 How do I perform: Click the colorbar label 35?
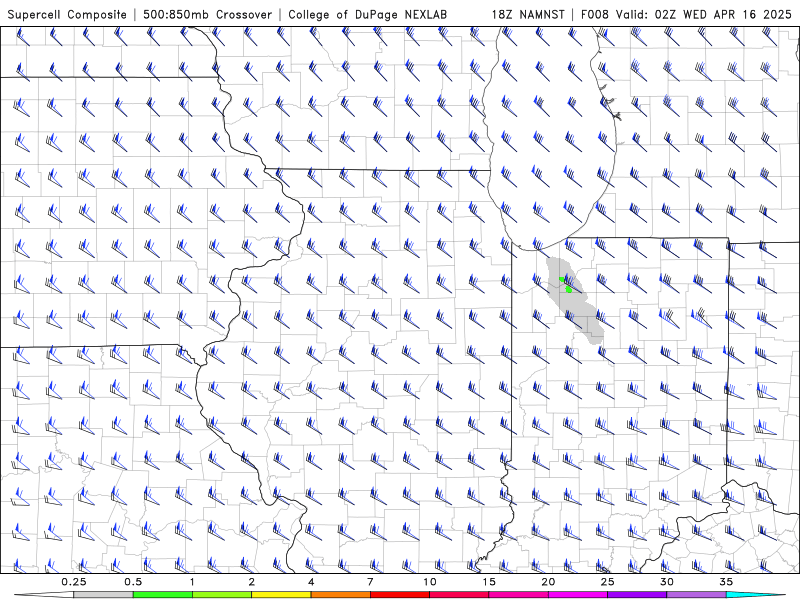tap(727, 582)
